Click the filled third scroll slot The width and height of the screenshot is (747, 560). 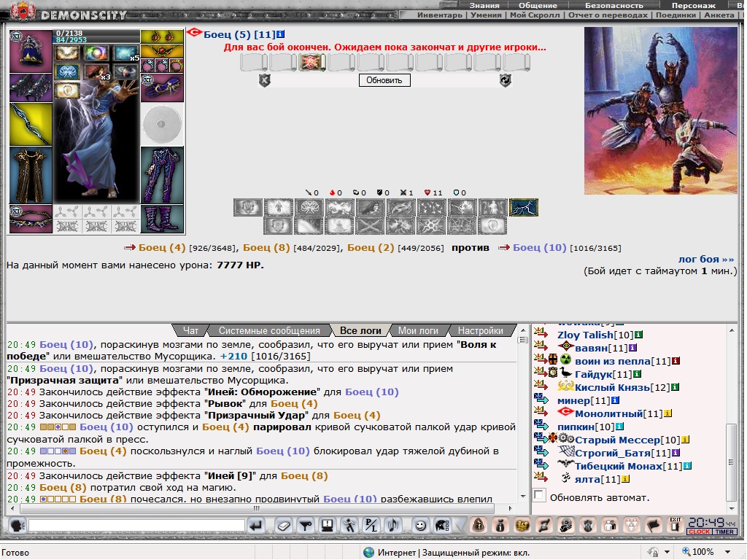click(312, 63)
